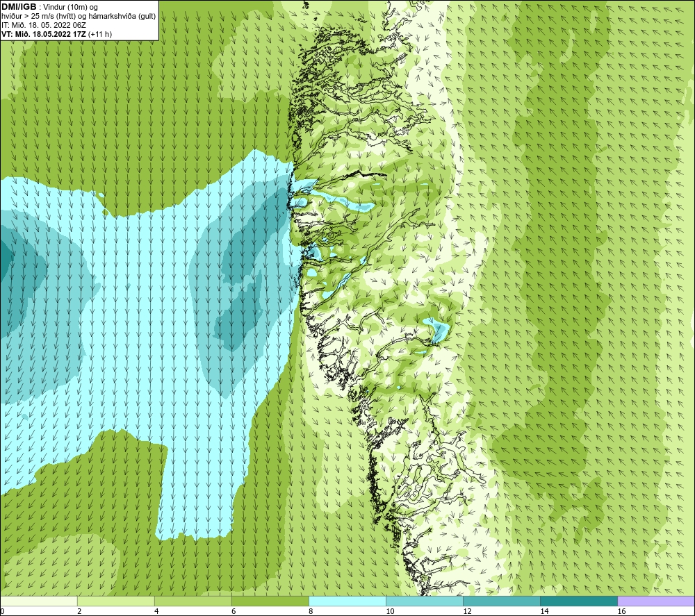Click the legend label '4'

[x=156, y=612]
